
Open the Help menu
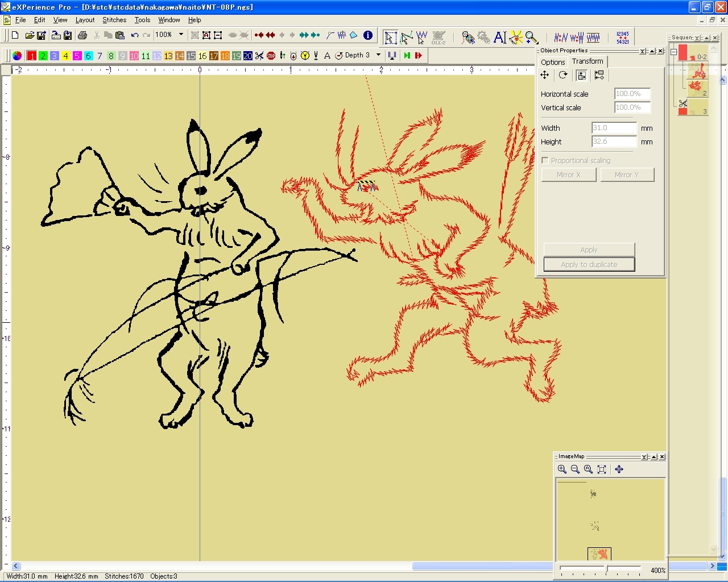pos(195,20)
